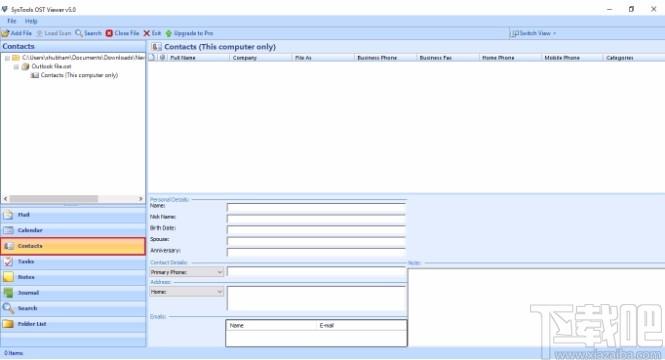Collapse the Outlook file.ost tree node
This screenshot has height=360, width=665.
[x=16, y=67]
